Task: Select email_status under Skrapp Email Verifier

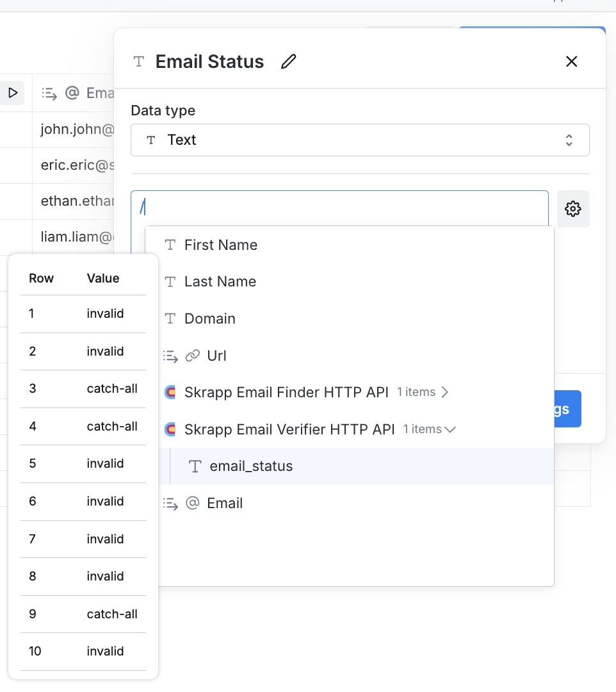Action: point(250,466)
